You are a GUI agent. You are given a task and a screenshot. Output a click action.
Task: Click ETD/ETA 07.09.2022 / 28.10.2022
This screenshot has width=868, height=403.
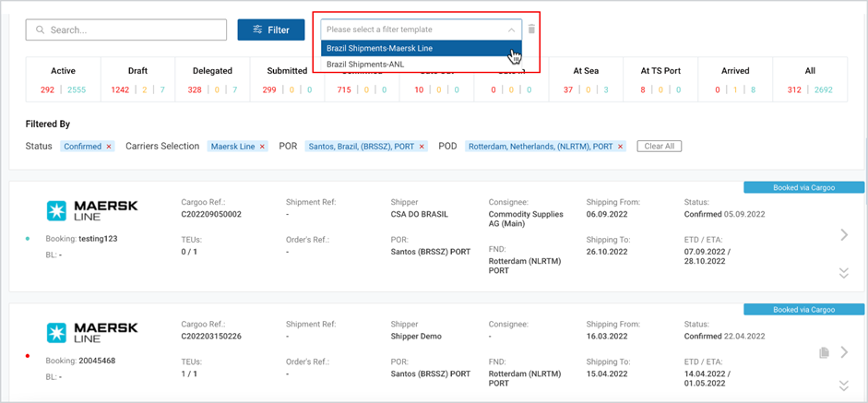[707, 257]
